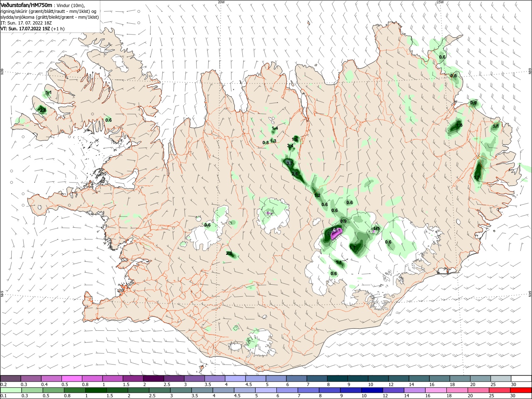532x399 pixels.
Task: Click upper legend swatch between 0.2 and 0.3
Action: pos(10,379)
